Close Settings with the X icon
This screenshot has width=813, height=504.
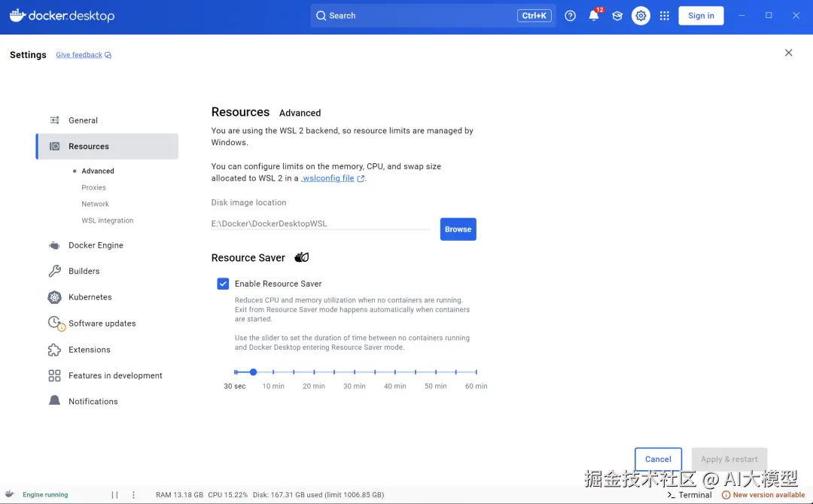(788, 53)
